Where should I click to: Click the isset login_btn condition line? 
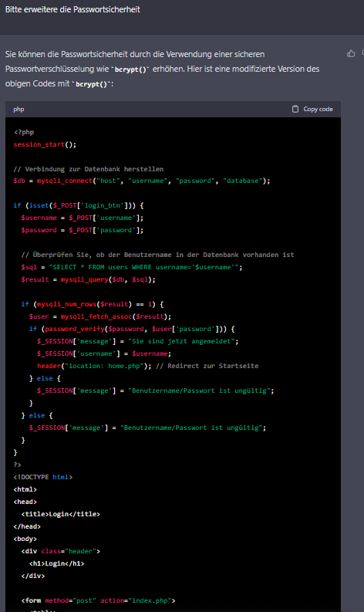[79, 205]
